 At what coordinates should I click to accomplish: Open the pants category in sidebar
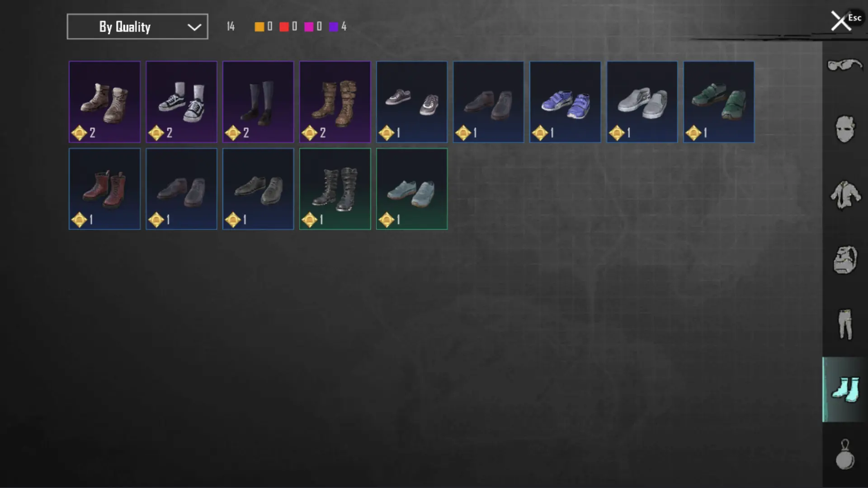point(844,324)
